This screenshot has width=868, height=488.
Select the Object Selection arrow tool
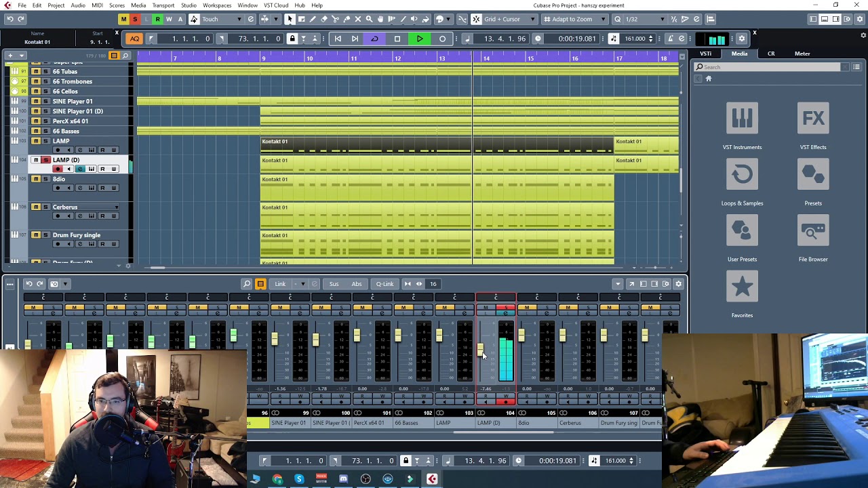290,19
